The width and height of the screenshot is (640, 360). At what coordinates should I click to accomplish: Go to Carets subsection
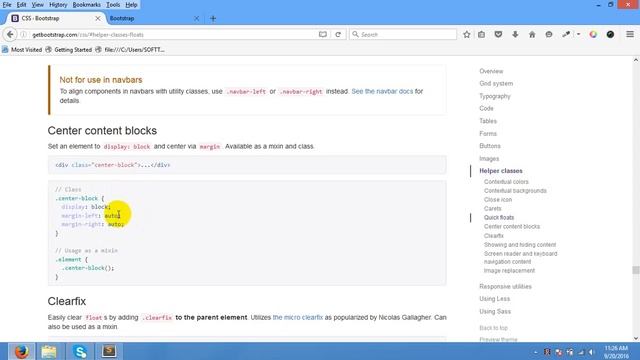pyautogui.click(x=493, y=209)
